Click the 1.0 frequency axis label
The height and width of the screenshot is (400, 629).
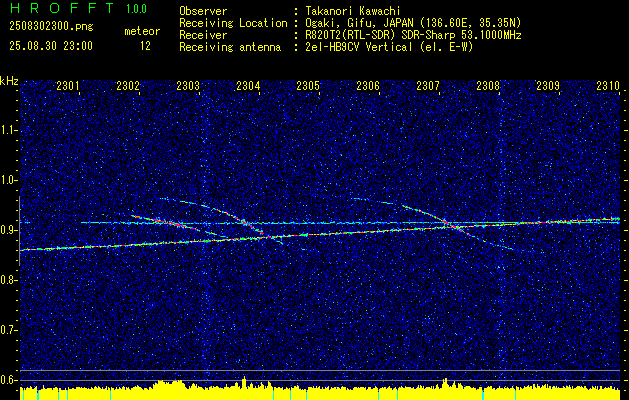[x=9, y=180]
